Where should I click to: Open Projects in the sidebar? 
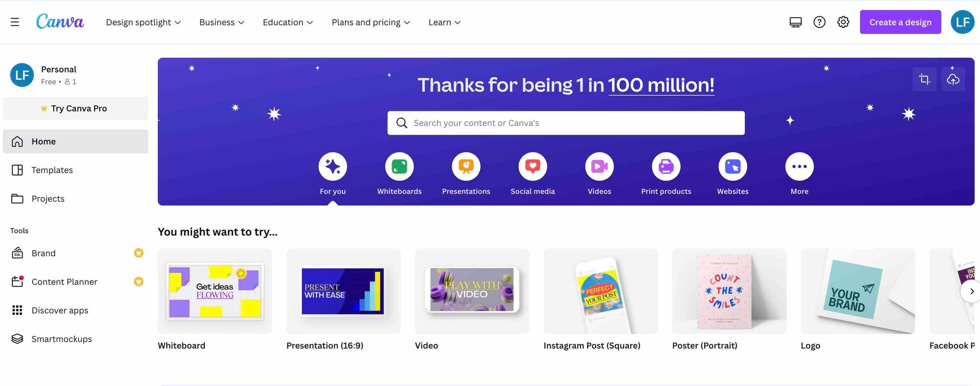point(75,199)
